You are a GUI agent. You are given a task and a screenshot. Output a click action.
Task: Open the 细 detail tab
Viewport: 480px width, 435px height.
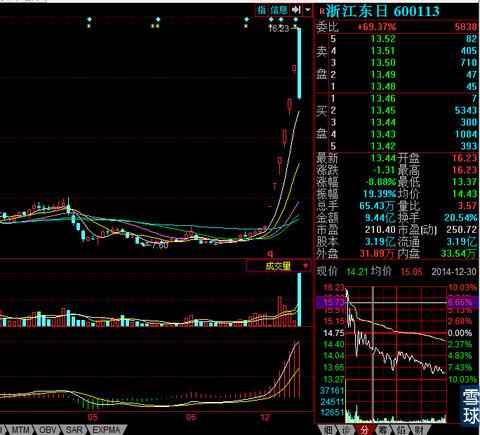[x=328, y=430]
